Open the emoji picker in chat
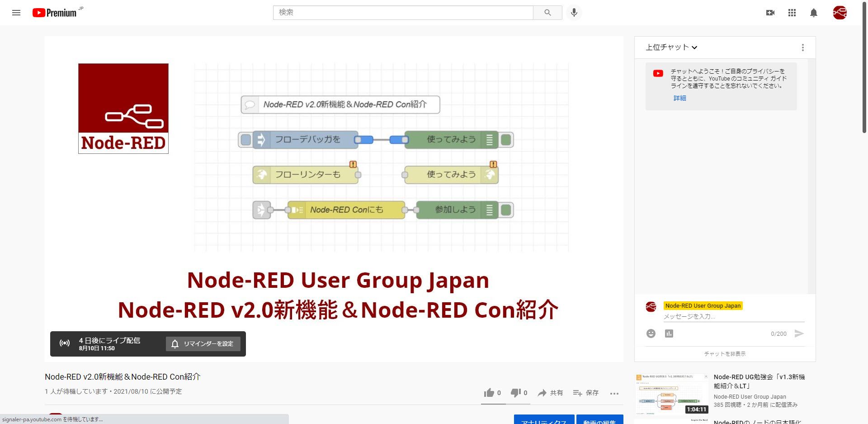Image resolution: width=868 pixels, height=424 pixels. (651, 333)
